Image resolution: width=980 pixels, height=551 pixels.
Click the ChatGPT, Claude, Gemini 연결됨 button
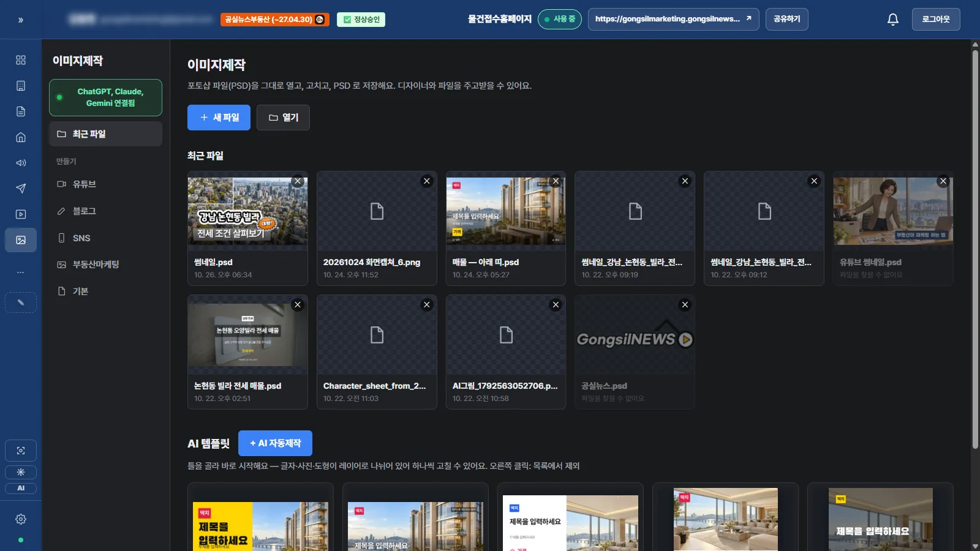click(x=105, y=97)
